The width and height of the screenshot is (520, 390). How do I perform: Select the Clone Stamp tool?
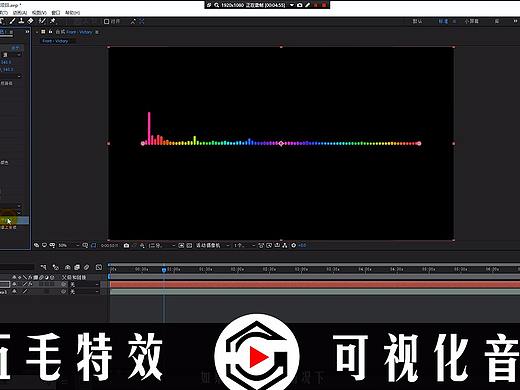point(21,21)
